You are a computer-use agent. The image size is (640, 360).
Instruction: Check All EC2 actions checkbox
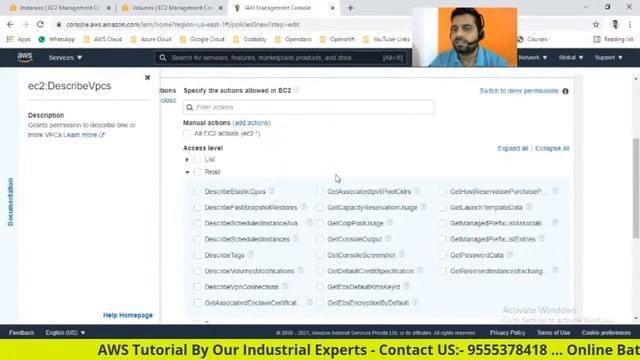[x=187, y=133]
